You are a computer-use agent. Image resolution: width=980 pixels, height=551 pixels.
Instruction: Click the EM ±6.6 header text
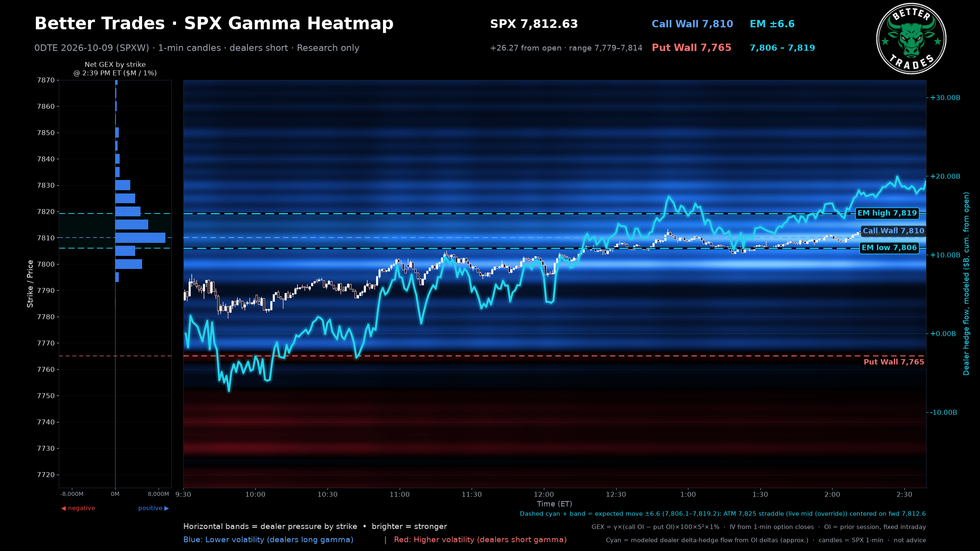[772, 24]
